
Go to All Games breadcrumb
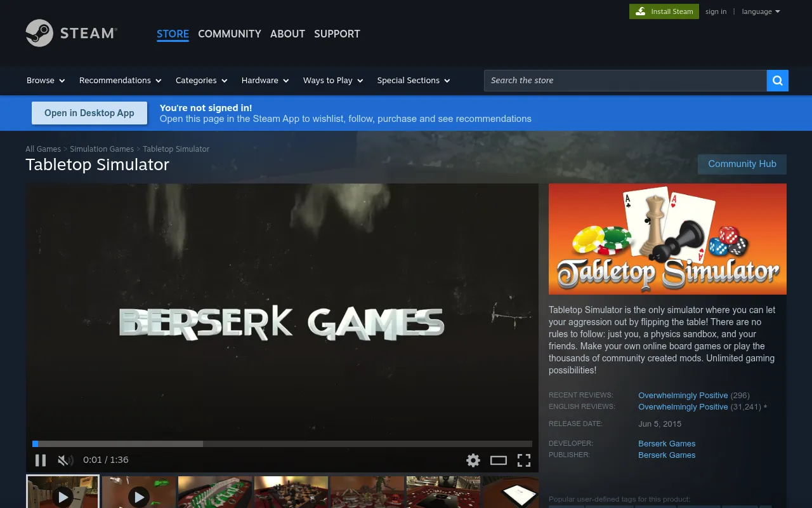[x=43, y=149]
